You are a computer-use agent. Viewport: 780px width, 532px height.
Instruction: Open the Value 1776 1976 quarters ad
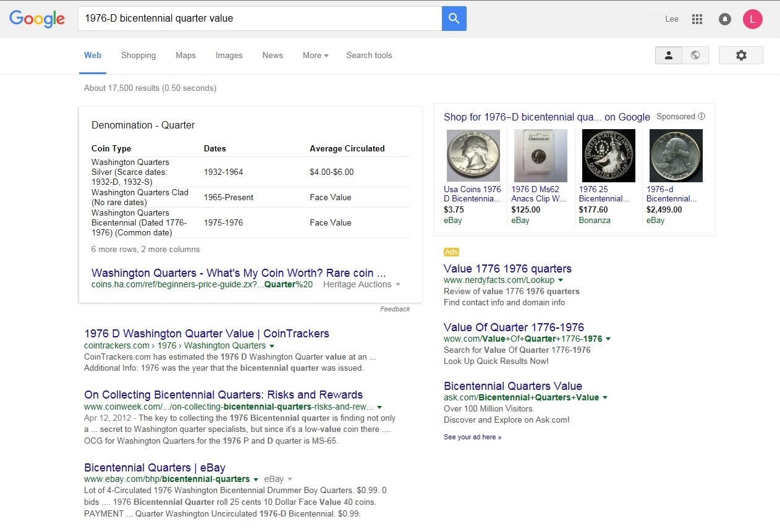(x=507, y=269)
